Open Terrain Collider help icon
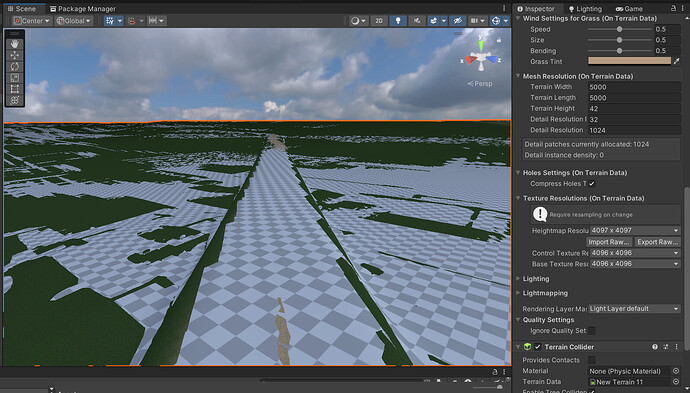This screenshot has width=690, height=393. pos(655,347)
